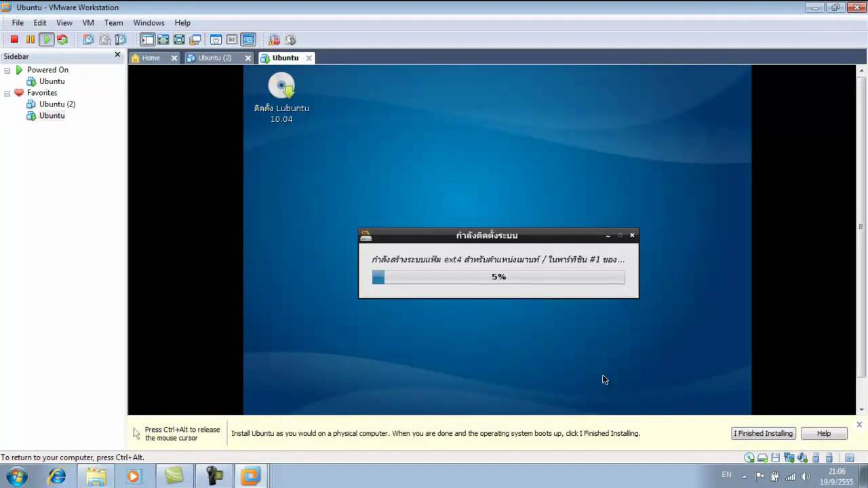Click the CD/DVD drive status bar icon

tap(749, 458)
